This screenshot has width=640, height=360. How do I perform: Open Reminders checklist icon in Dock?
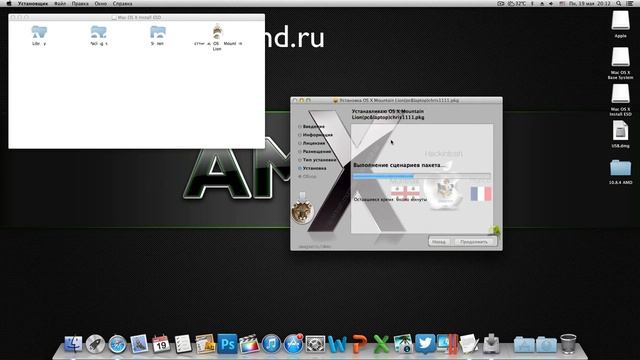183,344
